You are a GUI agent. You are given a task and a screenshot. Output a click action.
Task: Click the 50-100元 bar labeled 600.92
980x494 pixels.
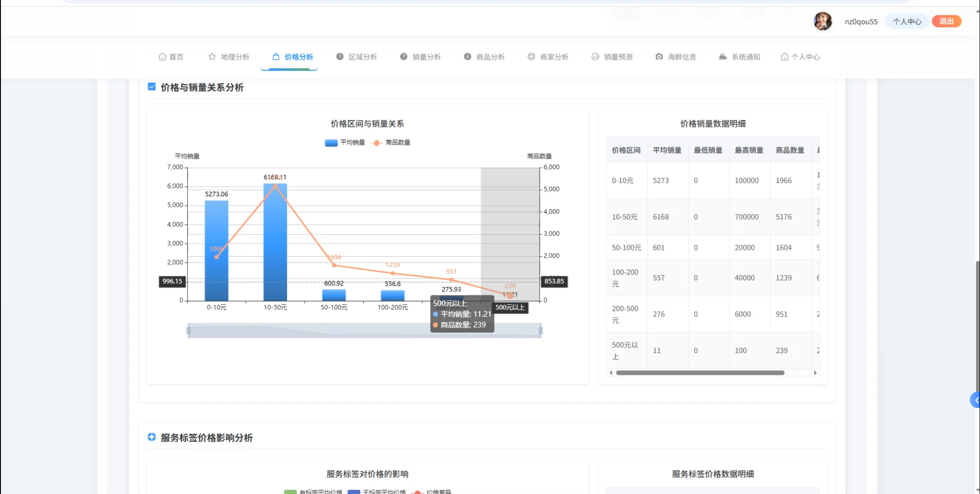point(334,295)
